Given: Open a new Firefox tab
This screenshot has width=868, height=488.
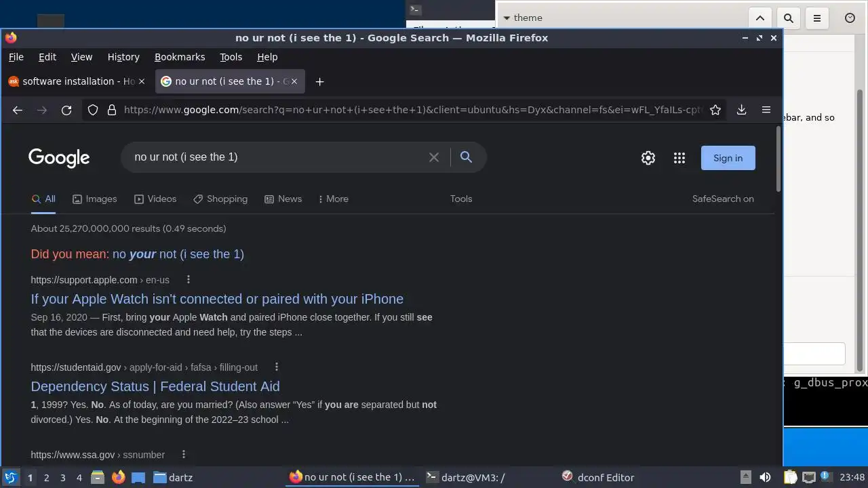Looking at the screenshot, I should pyautogui.click(x=319, y=81).
